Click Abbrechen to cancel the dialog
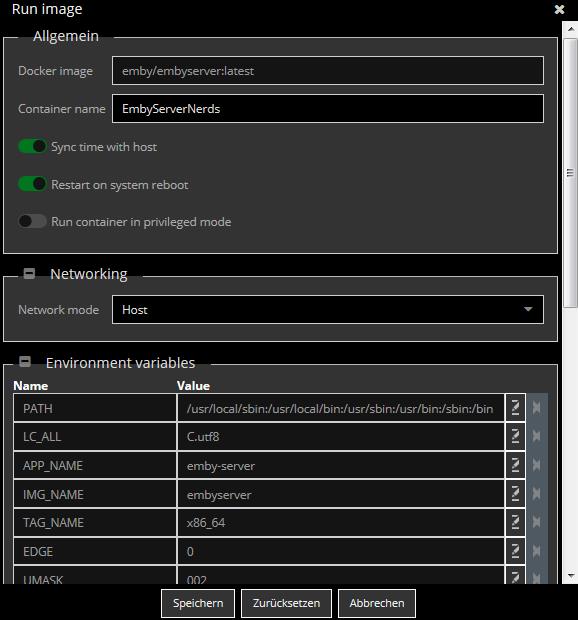This screenshot has width=578, height=620. click(x=377, y=603)
